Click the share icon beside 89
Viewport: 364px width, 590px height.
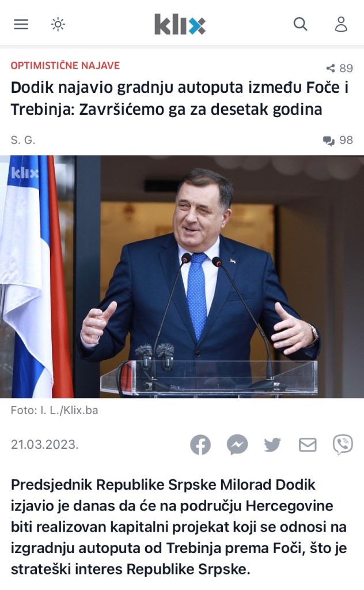point(331,68)
